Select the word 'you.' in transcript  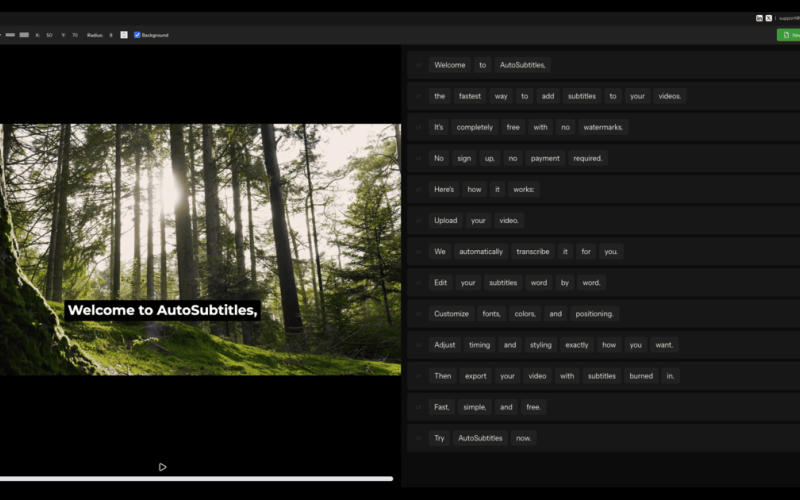pyautogui.click(x=611, y=252)
